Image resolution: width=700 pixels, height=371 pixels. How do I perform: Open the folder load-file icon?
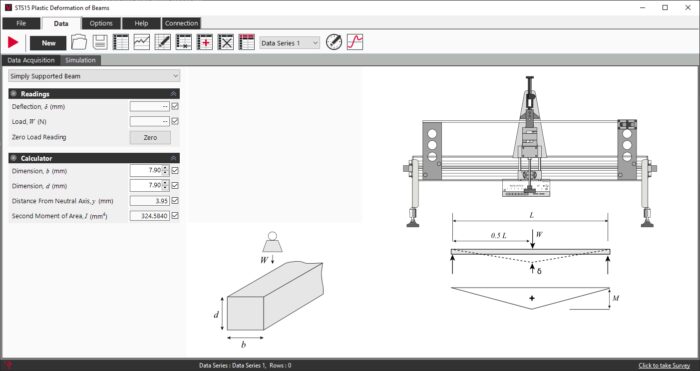pos(79,42)
